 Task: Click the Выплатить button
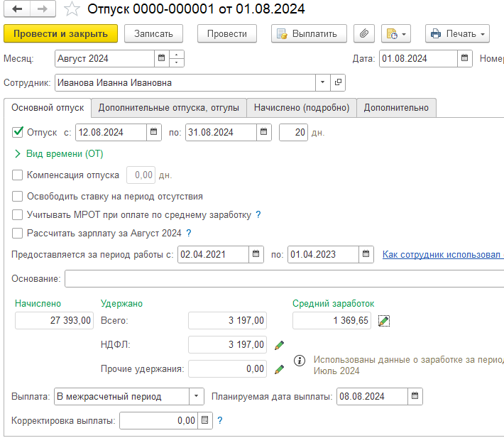coord(309,33)
